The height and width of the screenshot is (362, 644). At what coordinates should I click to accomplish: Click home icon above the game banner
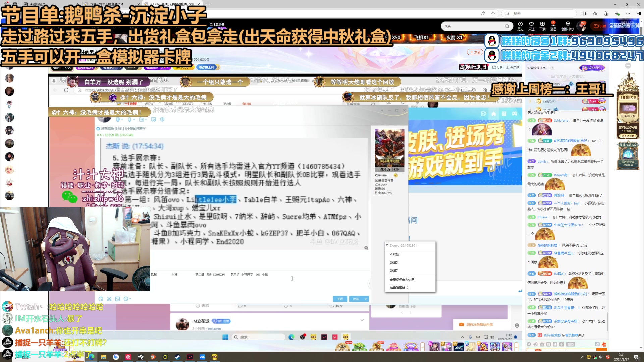coord(493,114)
